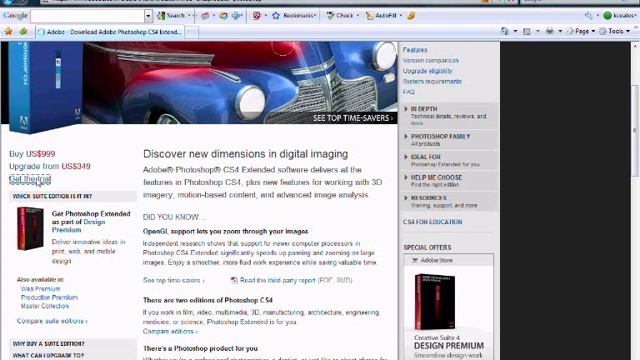The width and height of the screenshot is (640, 360).
Task: Click the Google toolbar wrench settings icon
Action: pos(589,16)
